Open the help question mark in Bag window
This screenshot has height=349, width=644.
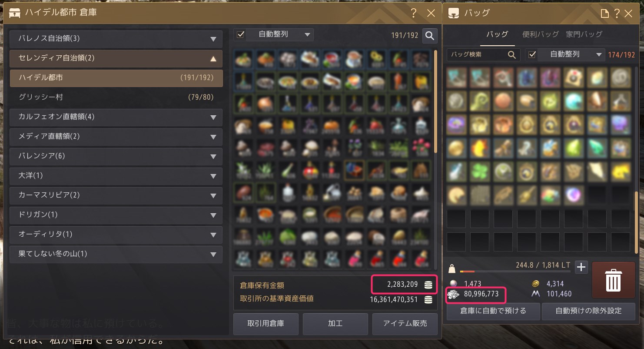617,13
